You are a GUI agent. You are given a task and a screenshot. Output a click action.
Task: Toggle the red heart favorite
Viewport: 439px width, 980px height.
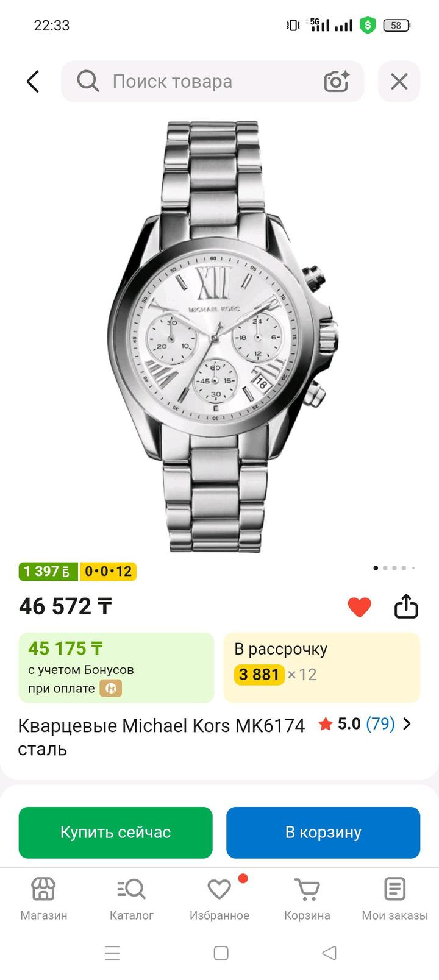tap(359, 607)
